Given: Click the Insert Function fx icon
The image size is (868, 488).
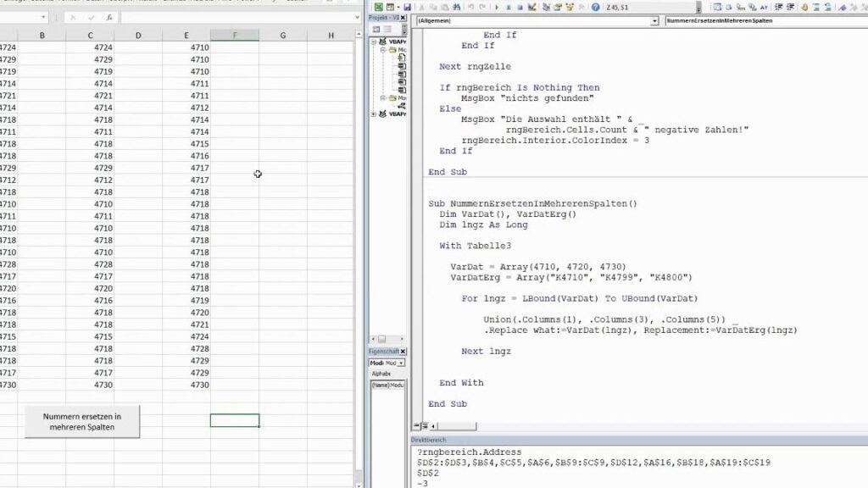Looking at the screenshot, I should click(x=109, y=17).
